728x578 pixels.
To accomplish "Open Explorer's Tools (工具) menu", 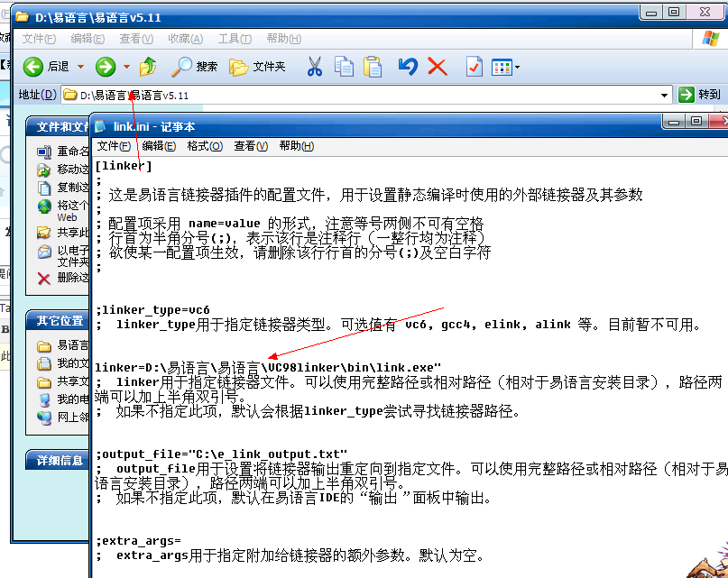I will (235, 39).
